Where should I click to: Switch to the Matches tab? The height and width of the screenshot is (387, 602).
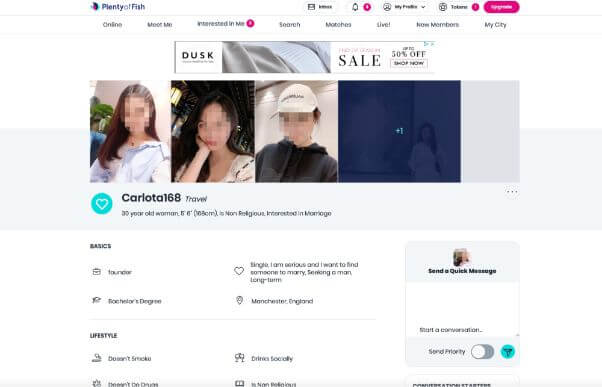(338, 25)
